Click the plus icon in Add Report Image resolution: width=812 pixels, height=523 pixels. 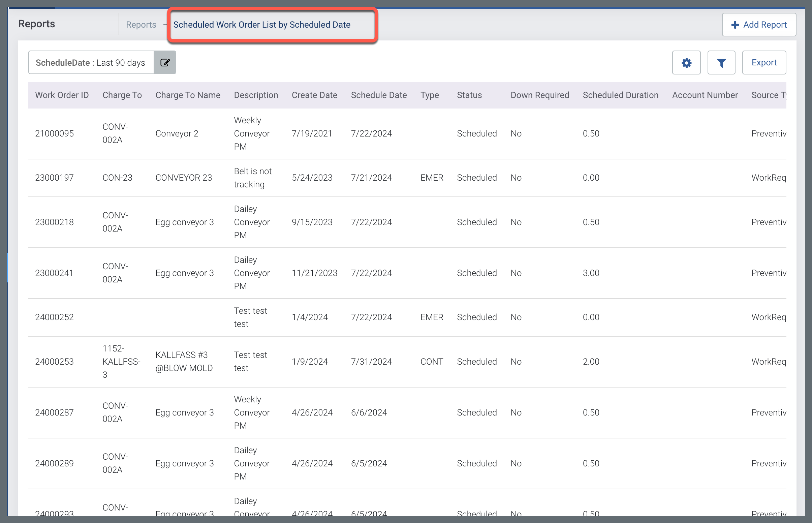click(735, 25)
